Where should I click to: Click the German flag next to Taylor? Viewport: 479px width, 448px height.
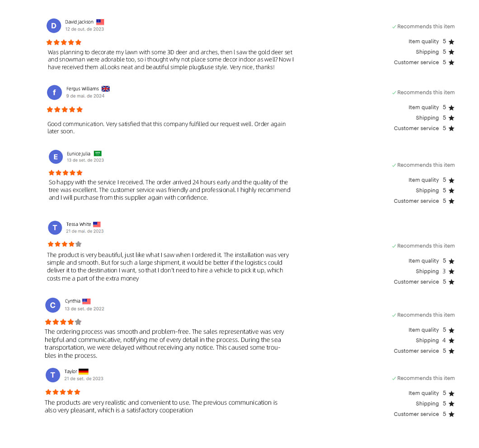(x=84, y=371)
